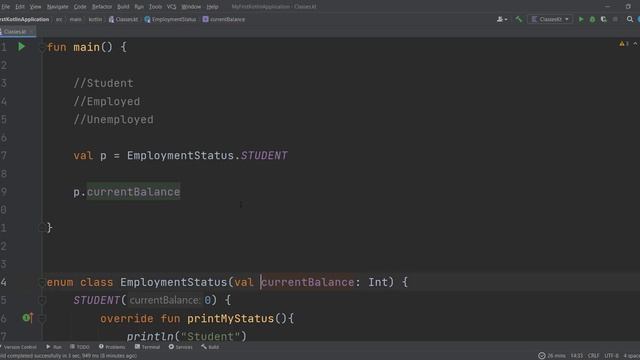Click override marker icon beside printMyStatus
The image size is (640, 360).
click(x=27, y=318)
